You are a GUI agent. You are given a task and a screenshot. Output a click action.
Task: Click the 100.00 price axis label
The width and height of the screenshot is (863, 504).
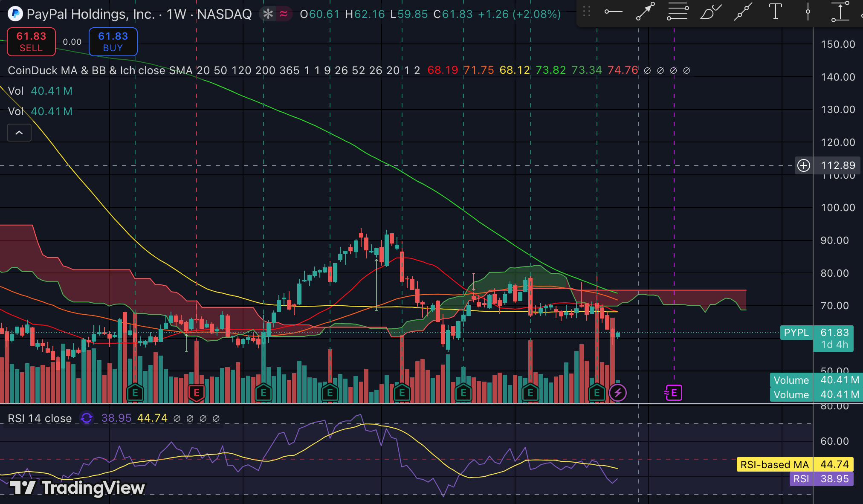tap(838, 208)
